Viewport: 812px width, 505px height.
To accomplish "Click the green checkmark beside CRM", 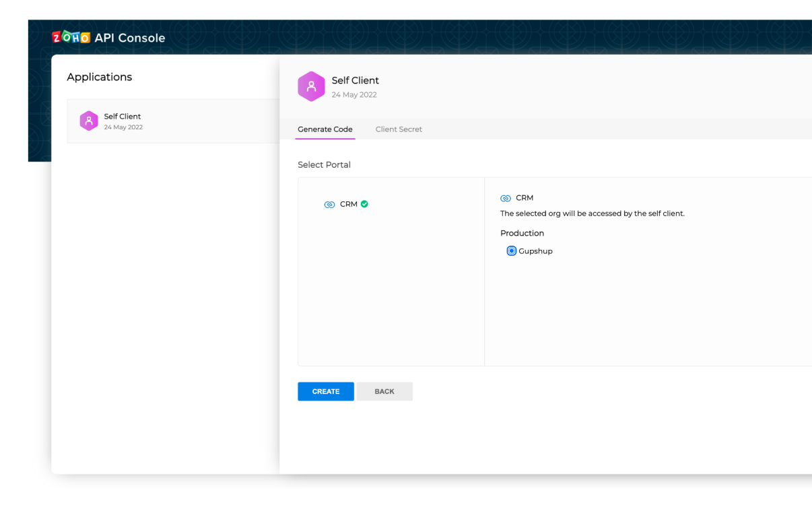I will 364,204.
